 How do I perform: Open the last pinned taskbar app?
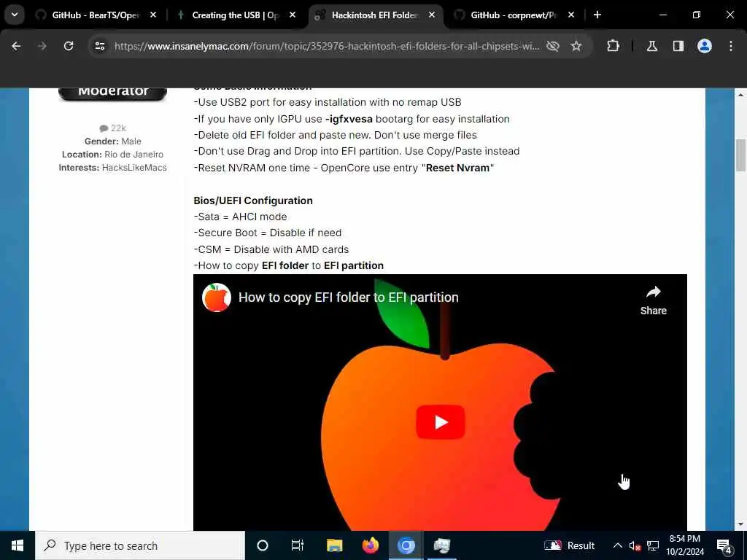click(x=441, y=545)
